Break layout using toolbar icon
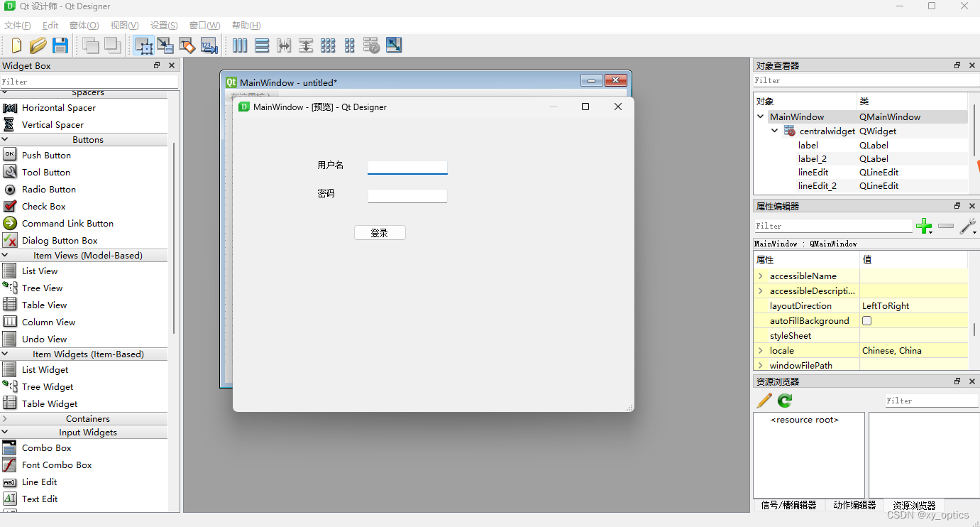980x527 pixels. coord(372,45)
